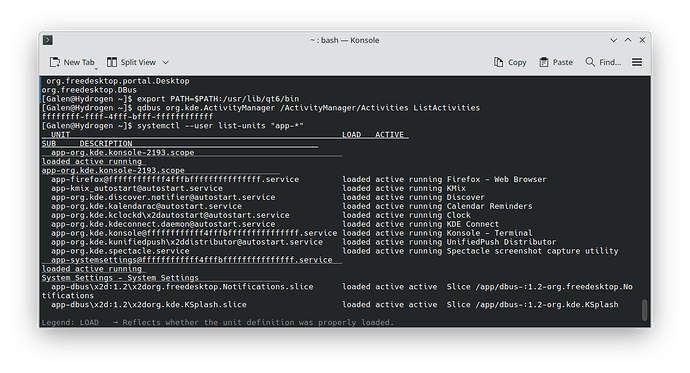Image resolution: width=690 pixels, height=373 pixels.
Task: Open the Find magnifier search
Action: (590, 62)
